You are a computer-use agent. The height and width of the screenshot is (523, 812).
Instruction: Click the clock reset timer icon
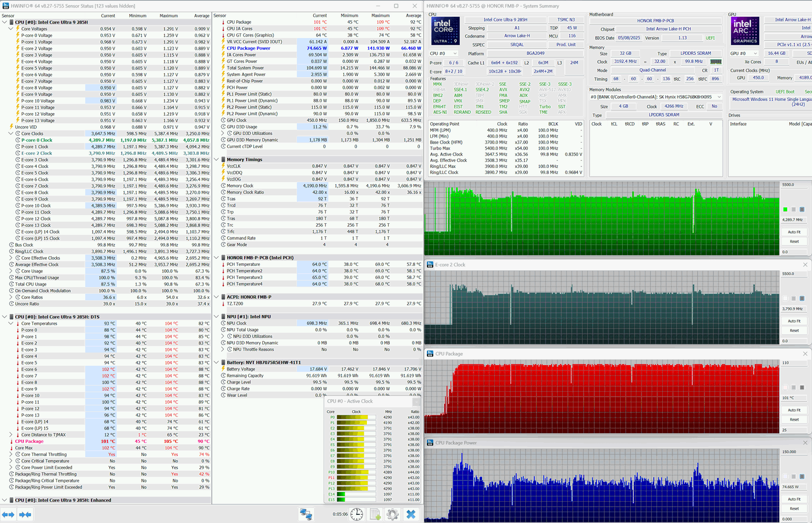[x=357, y=514]
